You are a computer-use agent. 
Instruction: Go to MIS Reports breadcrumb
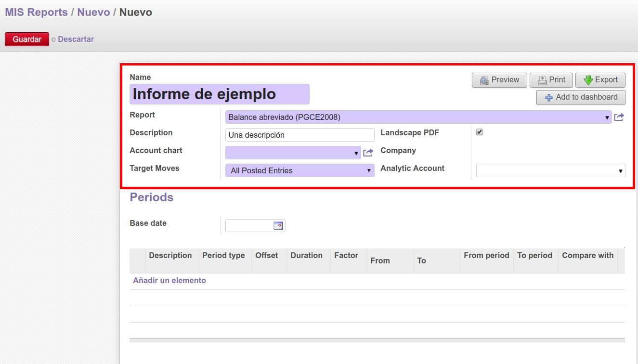pyautogui.click(x=36, y=13)
